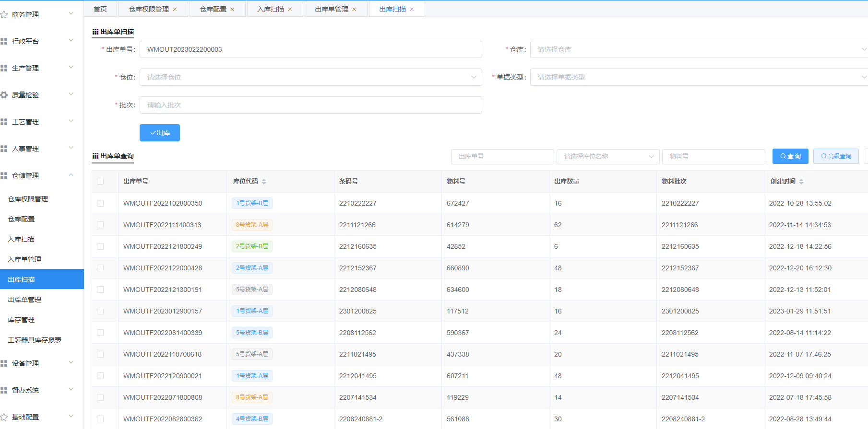
Task: Click the 出库单号 scan input field
Action: click(310, 49)
